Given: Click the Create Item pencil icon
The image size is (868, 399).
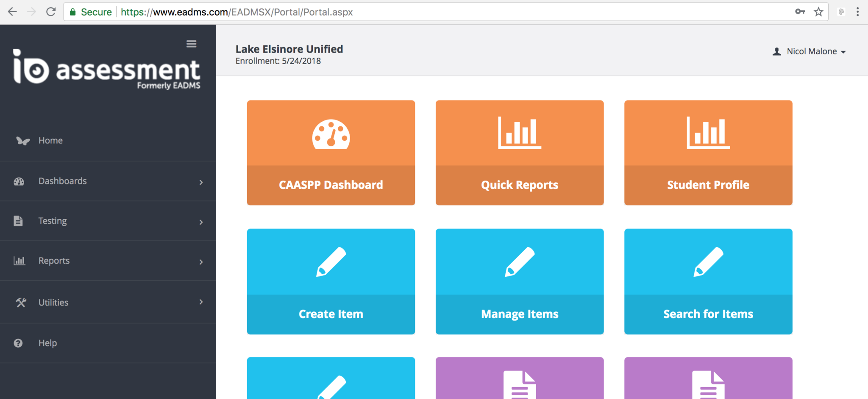Looking at the screenshot, I should (x=331, y=262).
